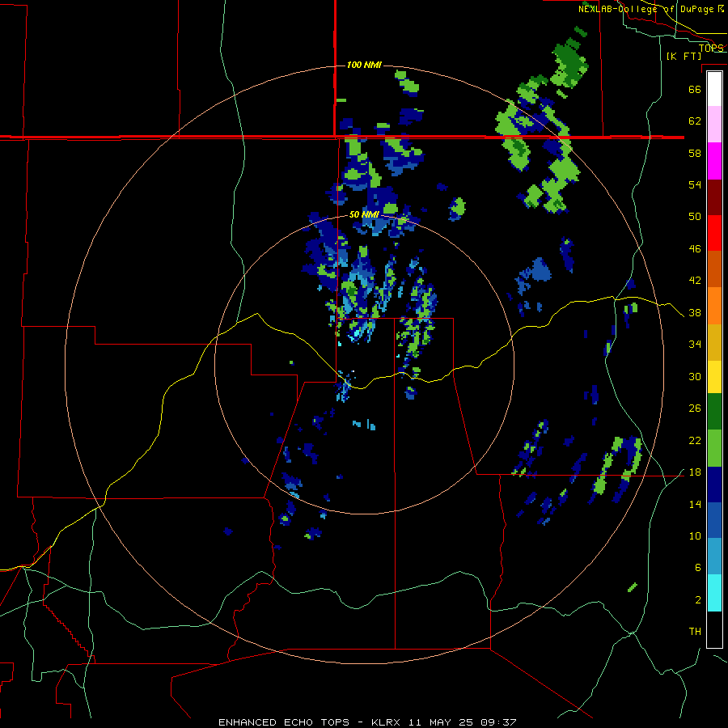728x728 pixels.
Task: Click the 10 value on legend
Action: 695,536
